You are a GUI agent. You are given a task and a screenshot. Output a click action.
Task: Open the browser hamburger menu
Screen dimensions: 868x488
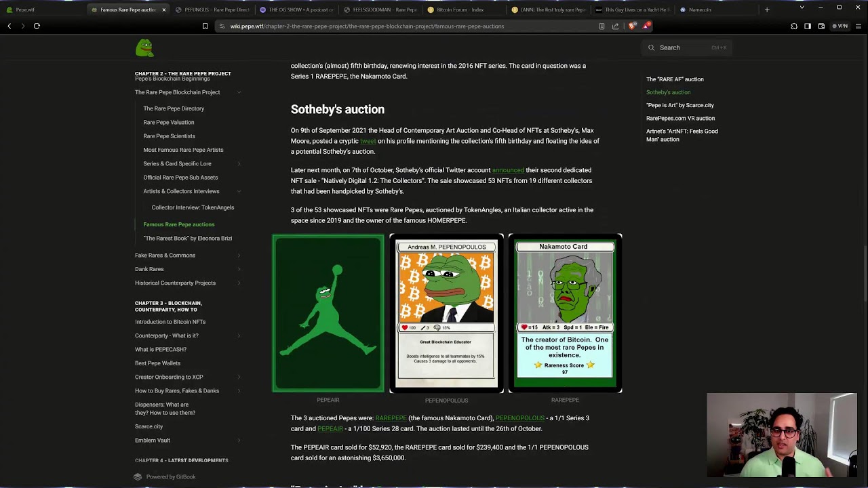[859, 26]
